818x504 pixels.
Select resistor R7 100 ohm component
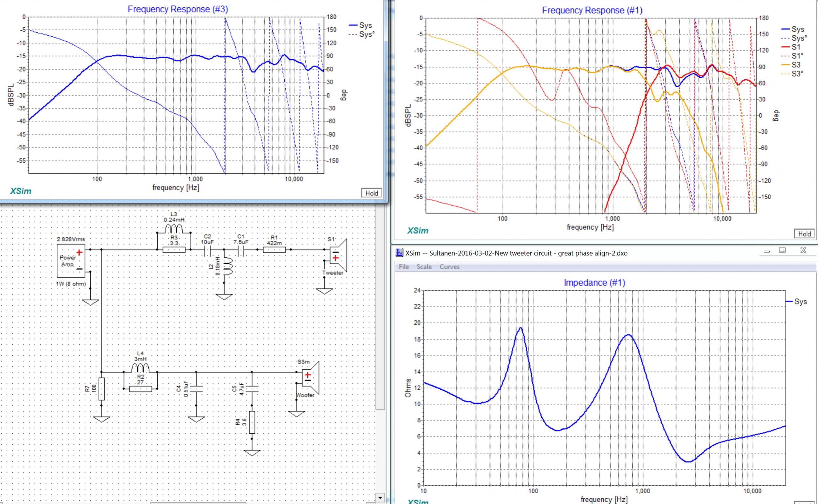(x=102, y=389)
